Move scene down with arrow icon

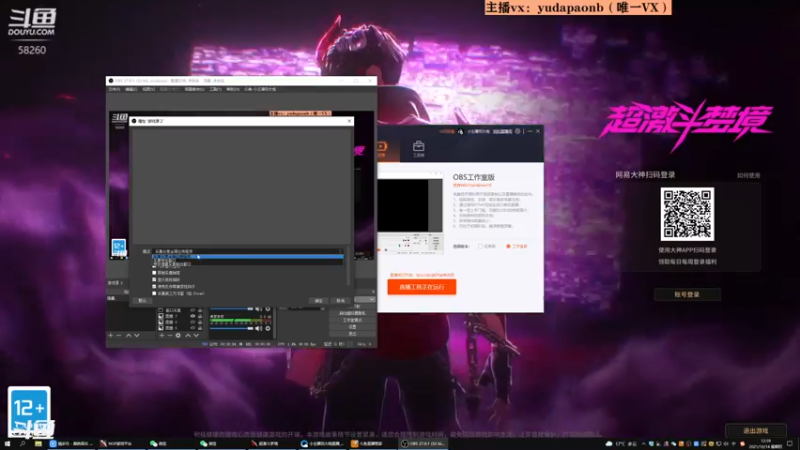point(137,335)
